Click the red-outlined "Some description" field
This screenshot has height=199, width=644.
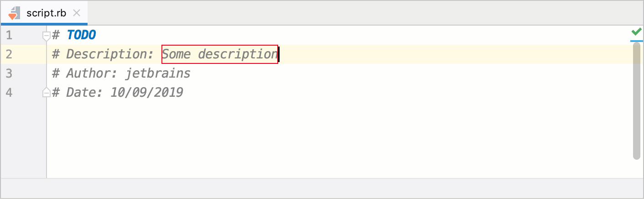pyautogui.click(x=219, y=54)
